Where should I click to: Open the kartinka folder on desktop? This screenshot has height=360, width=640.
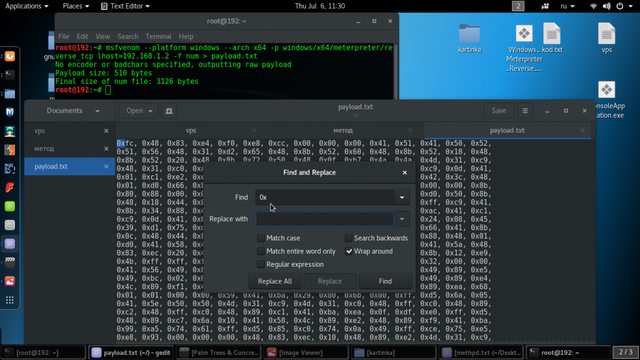[469, 38]
